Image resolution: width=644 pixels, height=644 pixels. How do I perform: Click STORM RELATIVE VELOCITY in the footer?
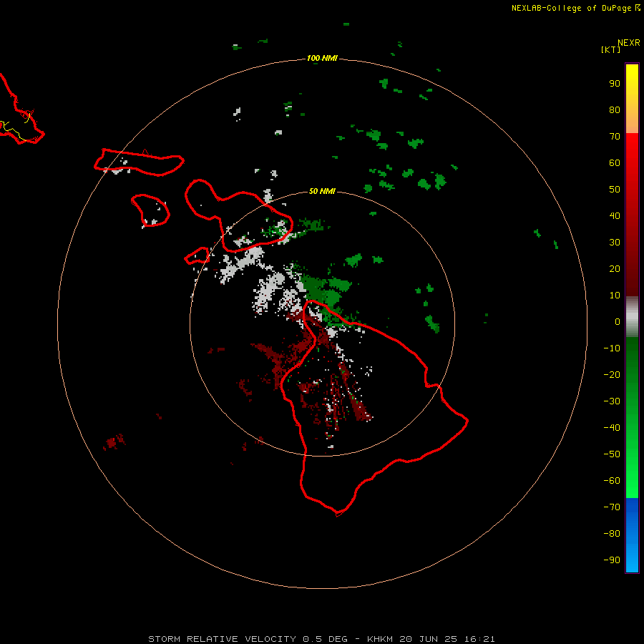(223, 639)
